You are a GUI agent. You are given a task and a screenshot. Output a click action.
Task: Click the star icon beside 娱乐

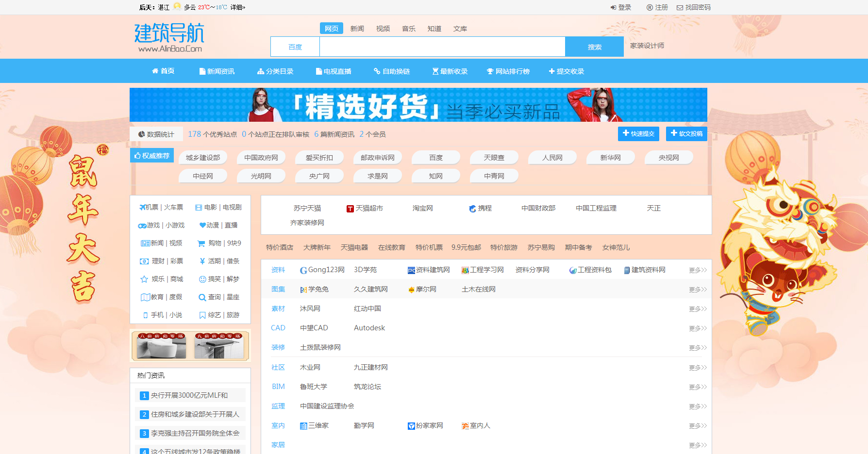(144, 279)
